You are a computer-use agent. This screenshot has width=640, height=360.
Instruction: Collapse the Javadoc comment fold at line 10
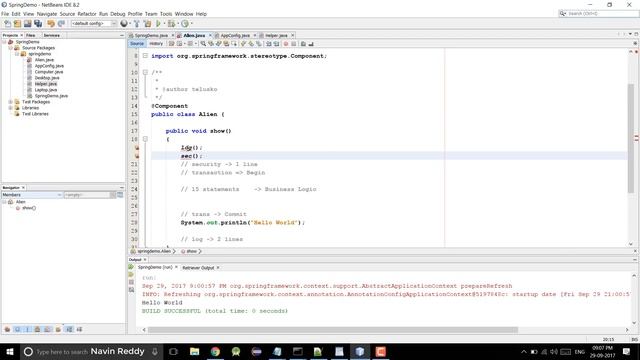click(145, 72)
